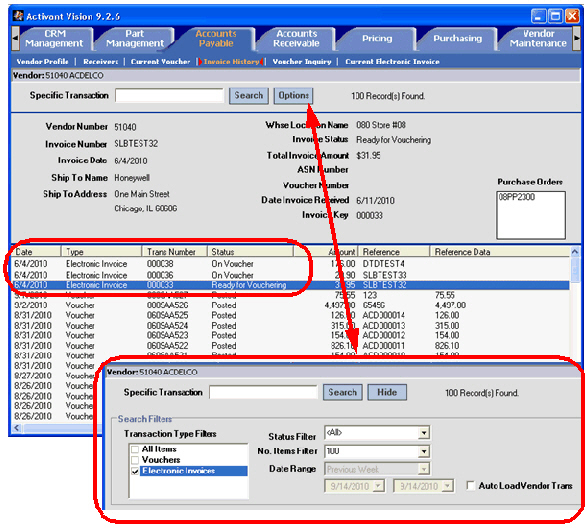Click the Activant Vision app icon in title bar
587x528 pixels.
(18, 16)
